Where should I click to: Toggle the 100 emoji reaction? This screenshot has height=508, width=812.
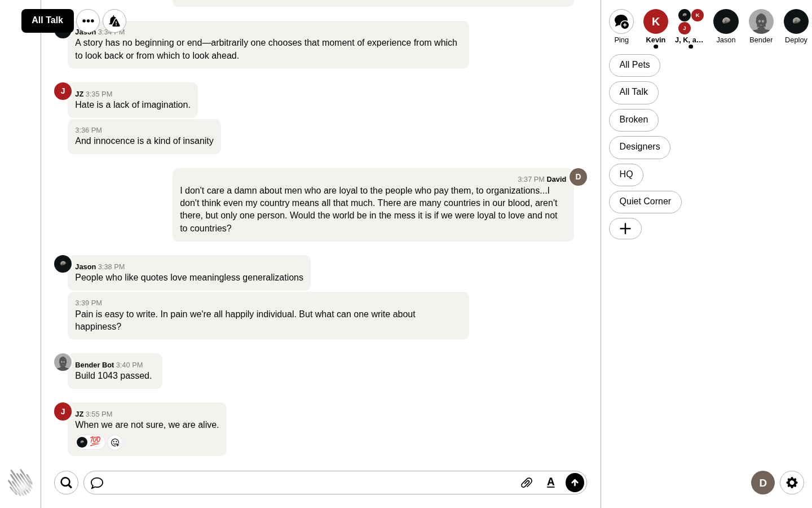tap(90, 442)
